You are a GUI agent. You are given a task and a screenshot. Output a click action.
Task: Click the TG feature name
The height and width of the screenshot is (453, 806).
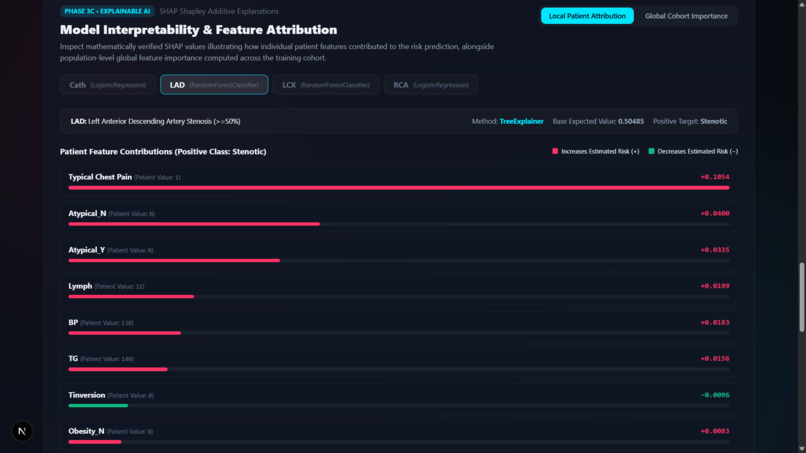pyautogui.click(x=73, y=358)
